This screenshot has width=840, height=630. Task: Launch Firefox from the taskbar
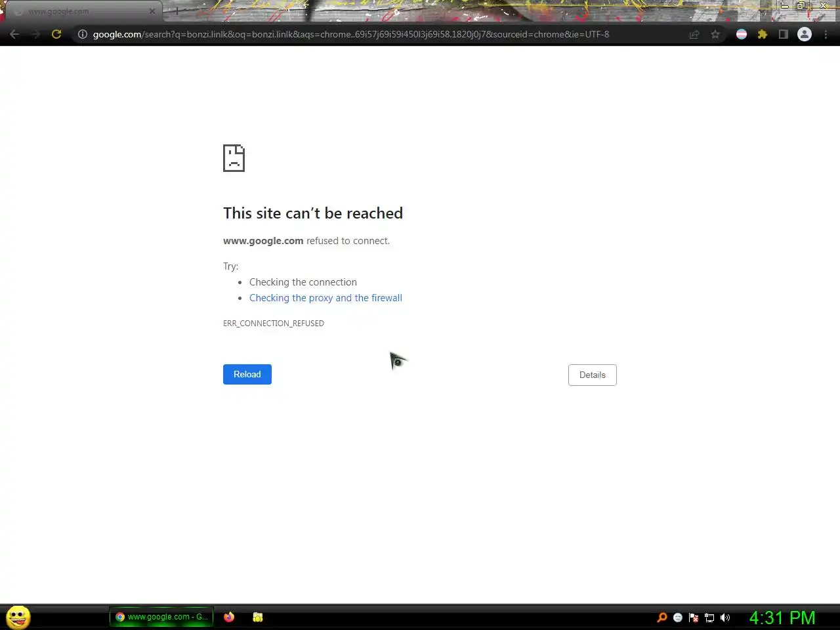pyautogui.click(x=229, y=617)
